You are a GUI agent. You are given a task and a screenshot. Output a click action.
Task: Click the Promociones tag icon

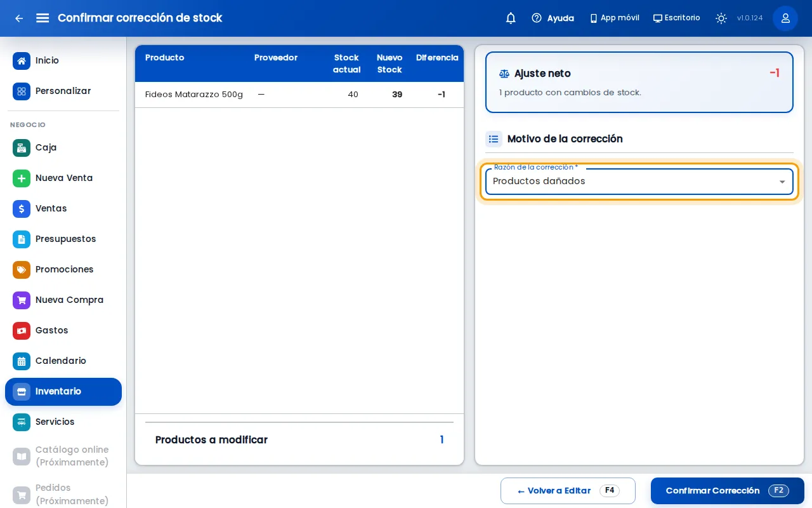pyautogui.click(x=22, y=270)
